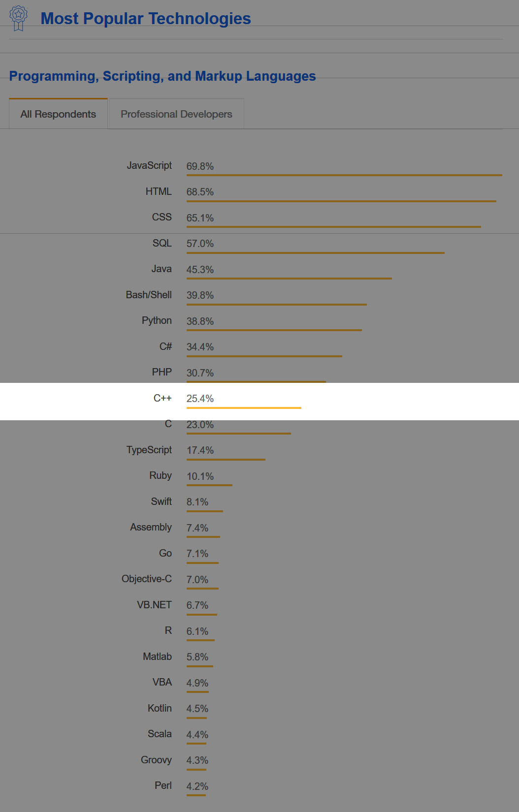Select the highlighted C++ row label
519x812 pixels.
click(162, 398)
